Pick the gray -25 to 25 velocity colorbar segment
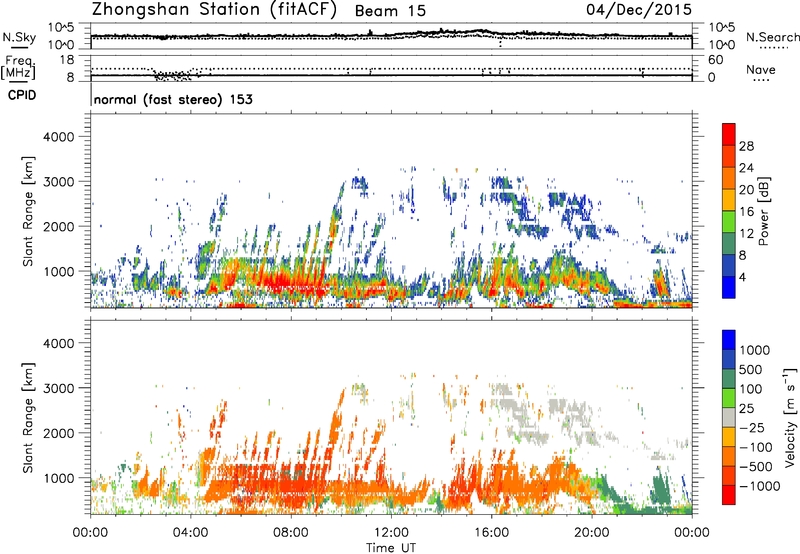 click(729, 417)
